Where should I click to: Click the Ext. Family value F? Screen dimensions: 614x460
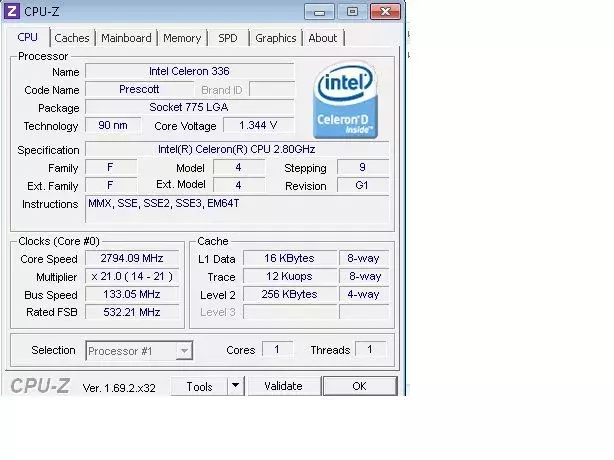111,185
